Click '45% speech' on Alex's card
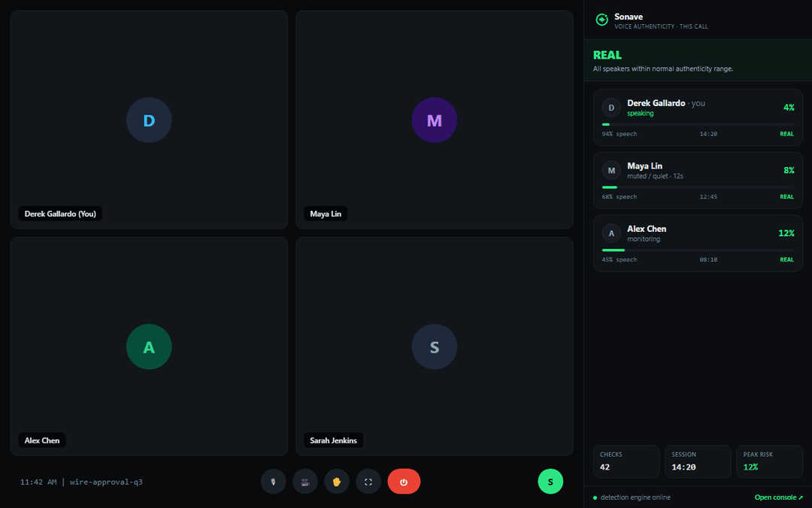 (620, 259)
